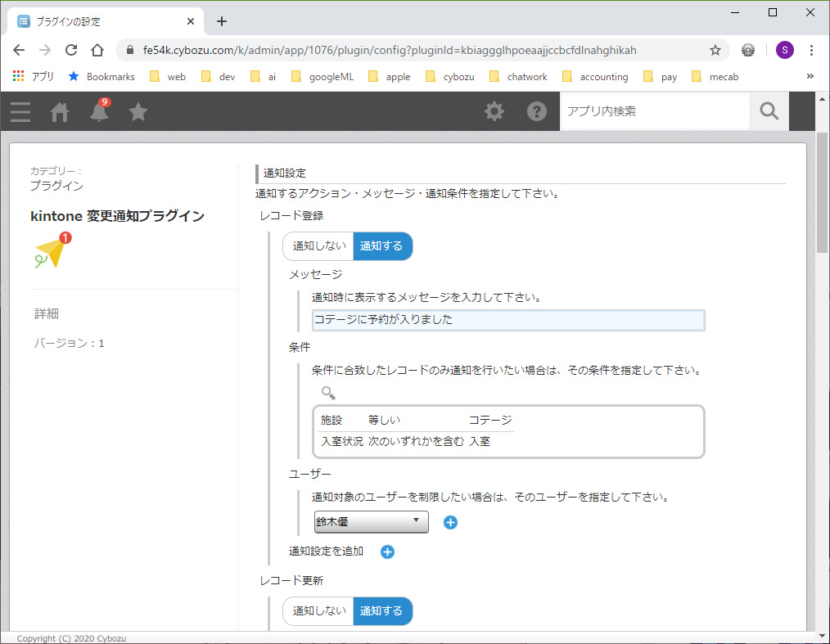Click the plugin paper plane icon

(52, 251)
